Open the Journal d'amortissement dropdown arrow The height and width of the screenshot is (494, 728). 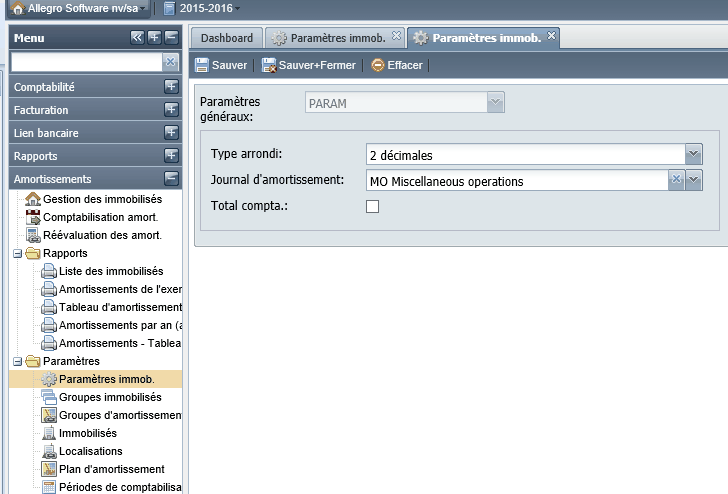[x=693, y=180]
